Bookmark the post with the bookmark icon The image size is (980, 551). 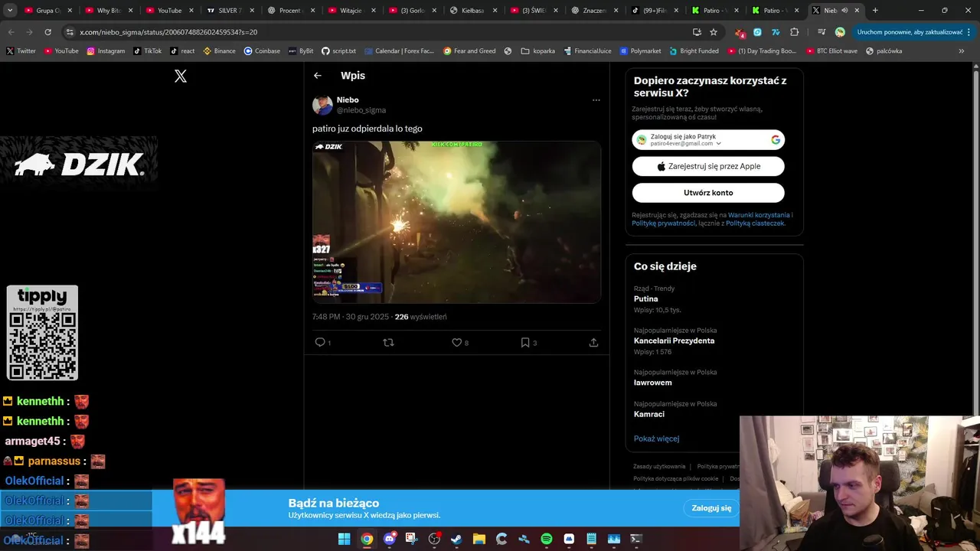pyautogui.click(x=525, y=342)
